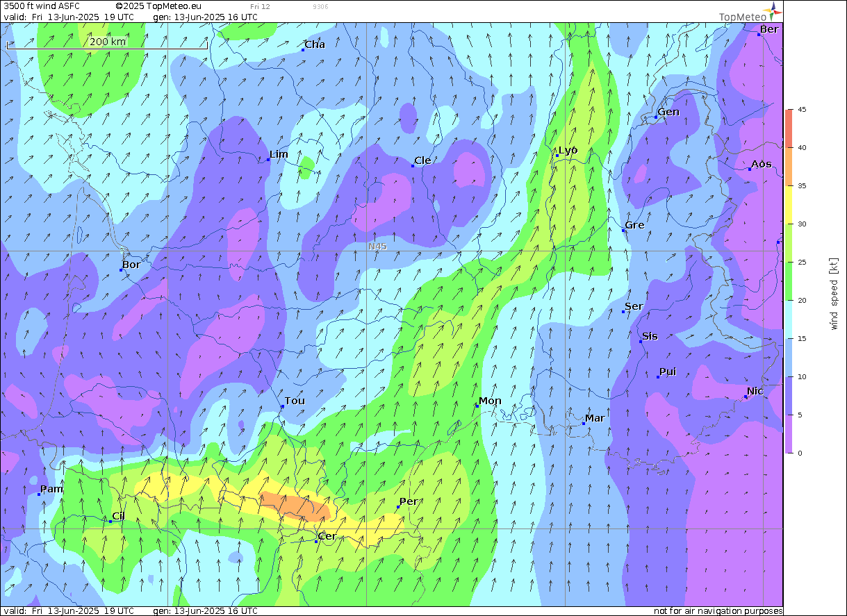Click the legend tick value '0'
The height and width of the screenshot is (616, 847).
click(800, 453)
